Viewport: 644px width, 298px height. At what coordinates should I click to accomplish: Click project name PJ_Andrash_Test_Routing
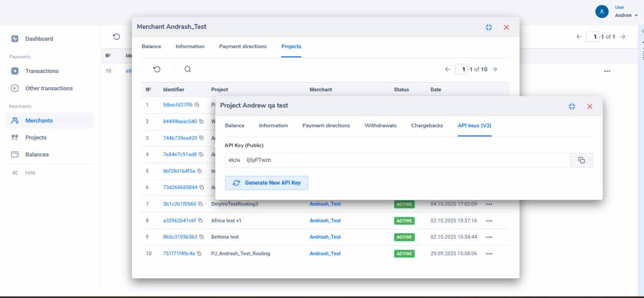click(240, 254)
